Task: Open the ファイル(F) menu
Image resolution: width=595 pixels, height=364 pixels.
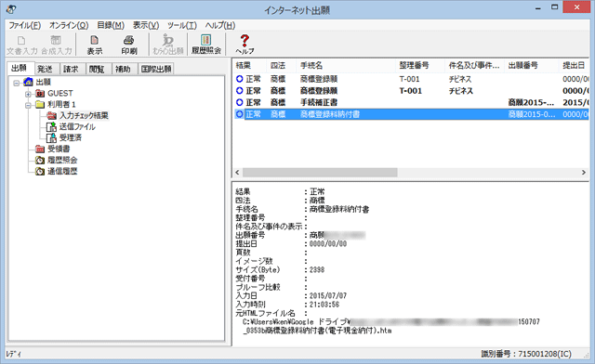Action: (25, 25)
